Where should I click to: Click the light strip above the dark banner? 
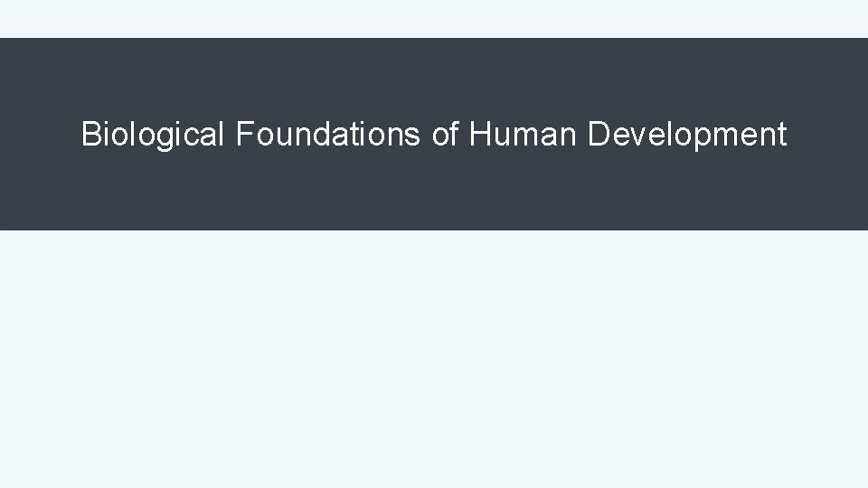[434, 19]
